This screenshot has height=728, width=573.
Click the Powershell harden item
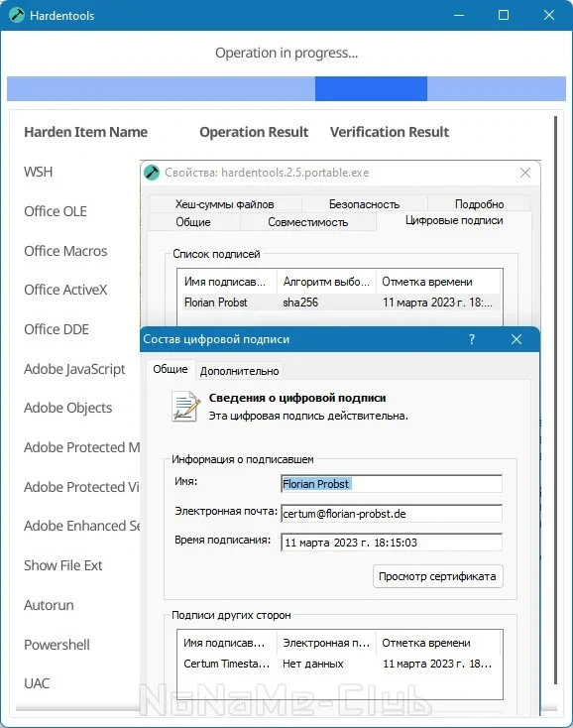(x=57, y=645)
